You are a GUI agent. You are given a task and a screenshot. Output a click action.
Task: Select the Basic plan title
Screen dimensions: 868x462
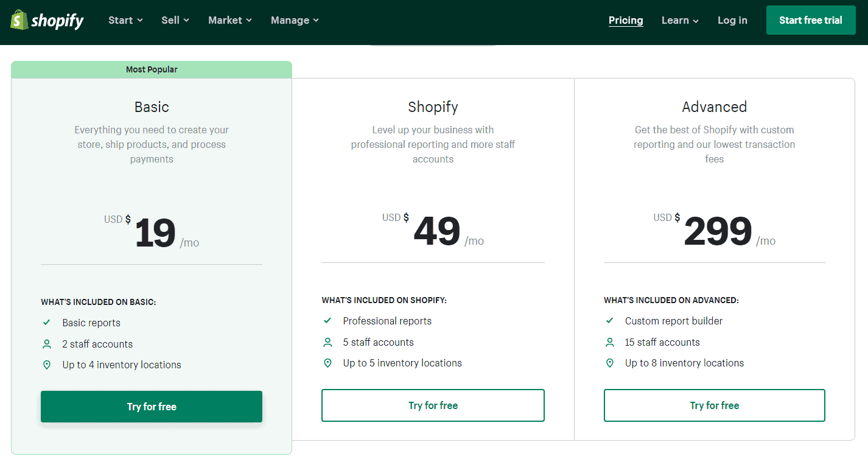(152, 107)
